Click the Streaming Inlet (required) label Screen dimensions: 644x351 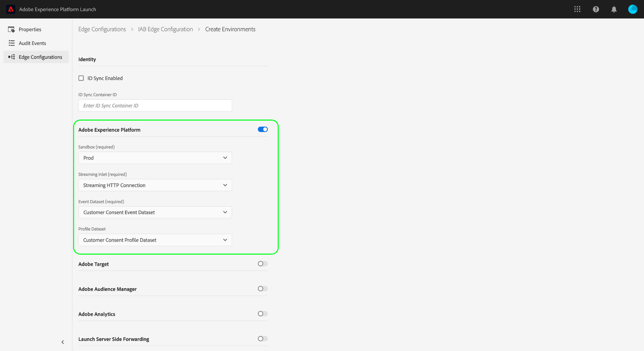[102, 174]
